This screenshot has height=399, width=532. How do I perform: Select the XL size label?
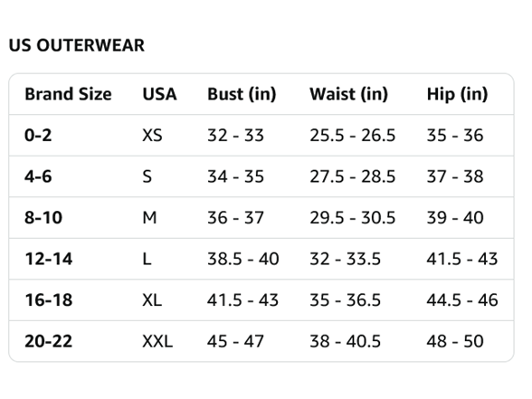point(152,300)
